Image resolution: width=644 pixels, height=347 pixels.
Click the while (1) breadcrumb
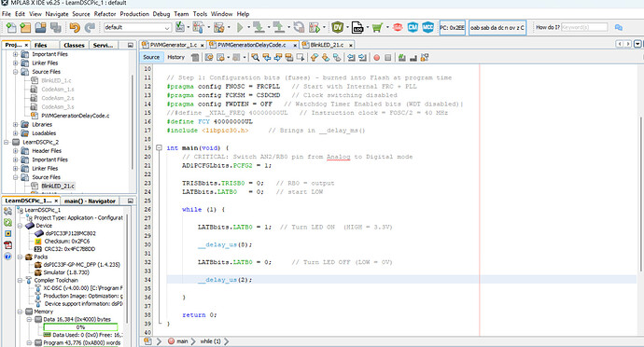(210, 341)
